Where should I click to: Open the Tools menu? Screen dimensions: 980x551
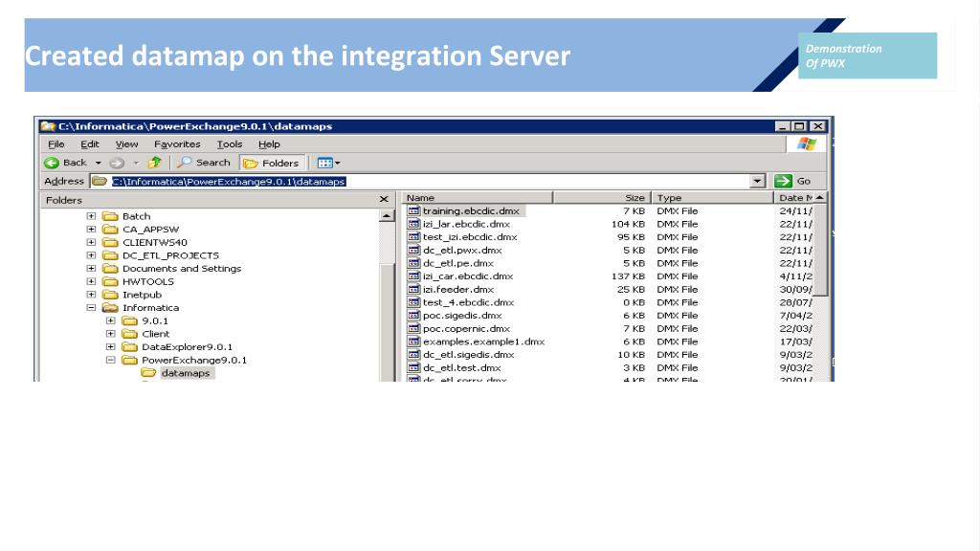[230, 144]
